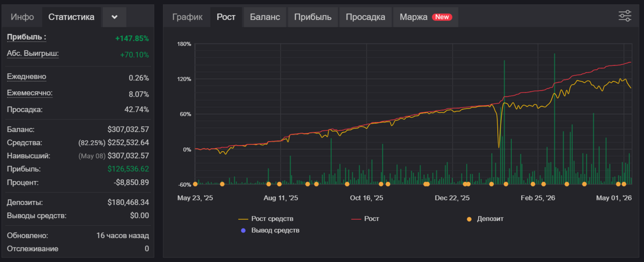This screenshot has height=262, width=644.
Task: Click the 180% y-axis label
Action: [x=184, y=44]
